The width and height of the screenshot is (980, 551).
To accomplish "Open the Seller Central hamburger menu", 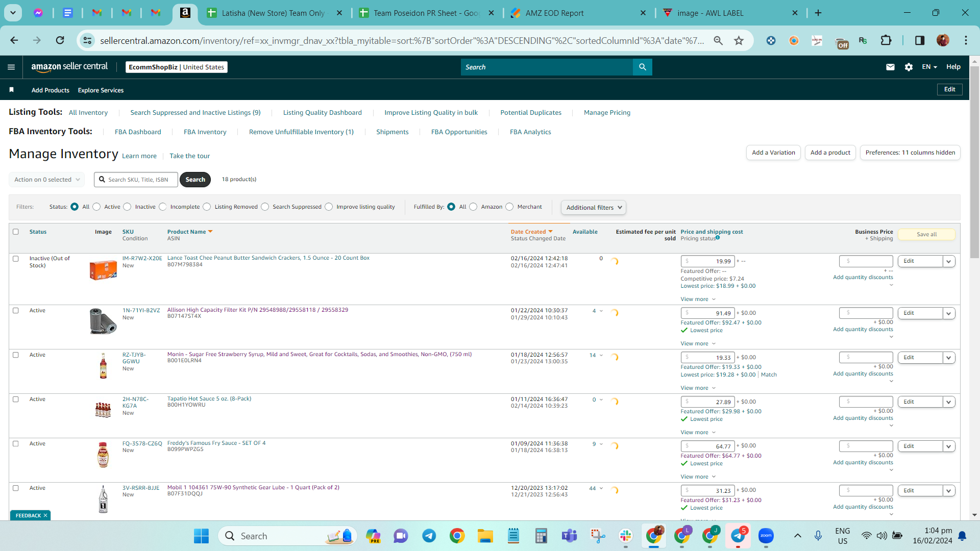I will point(11,67).
